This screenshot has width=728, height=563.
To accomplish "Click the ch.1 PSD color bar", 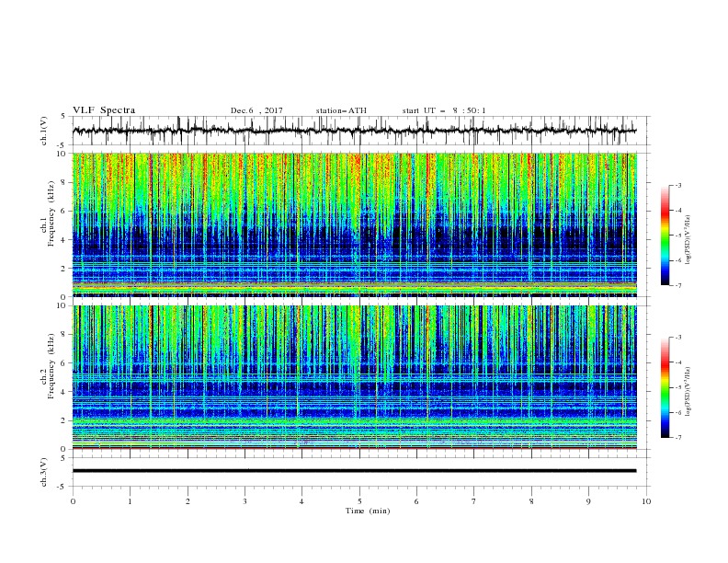I will pos(665,236).
